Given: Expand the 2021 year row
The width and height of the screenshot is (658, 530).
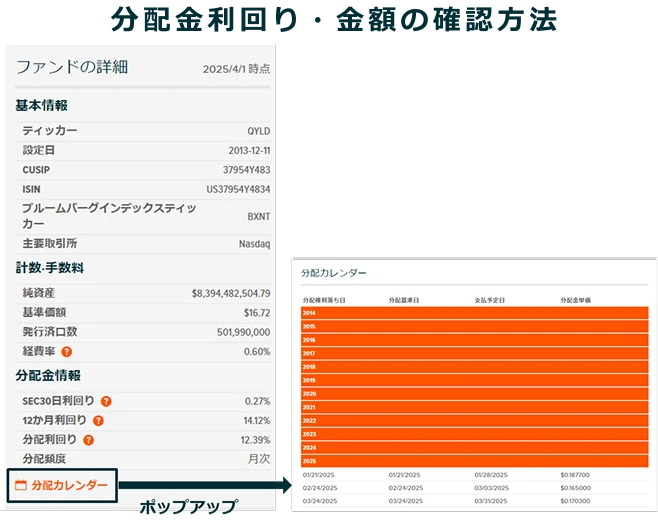Looking at the screenshot, I should 475,407.
